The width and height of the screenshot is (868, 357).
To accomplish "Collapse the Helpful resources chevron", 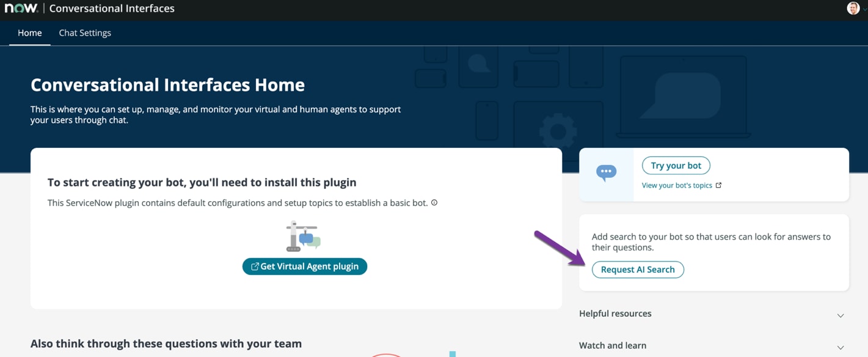I will point(841,315).
